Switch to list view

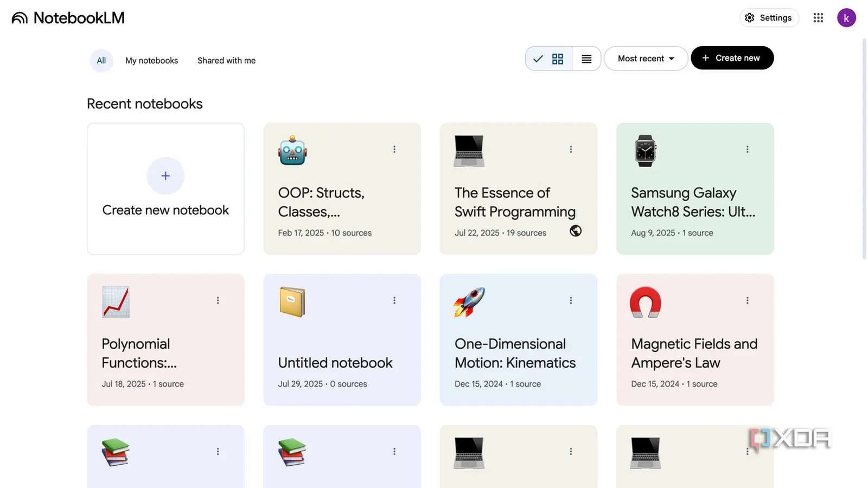click(x=586, y=59)
